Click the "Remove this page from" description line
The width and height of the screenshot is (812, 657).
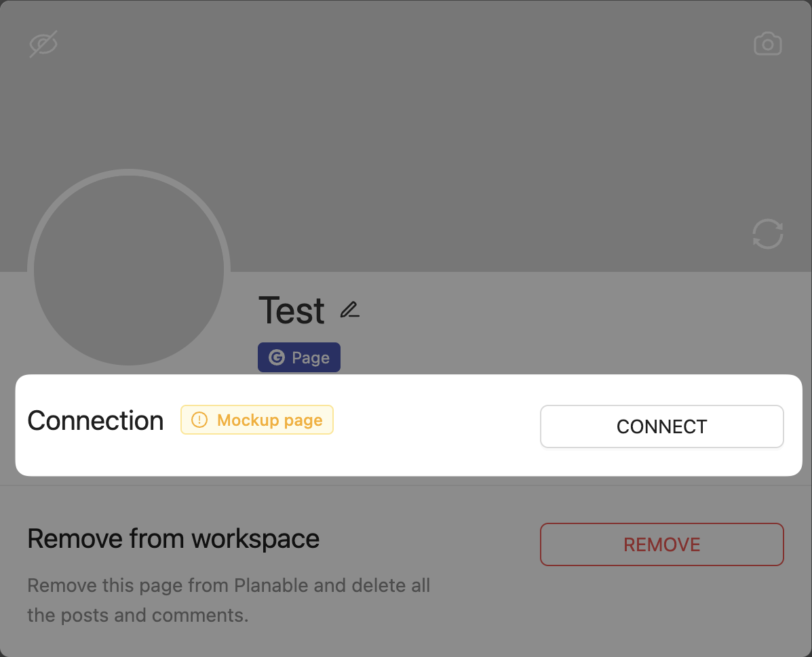click(x=129, y=585)
